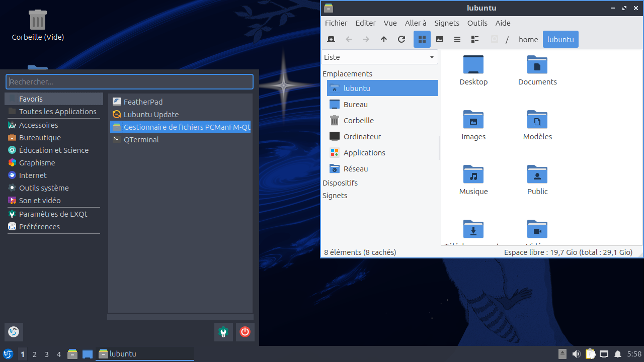The image size is (644, 362).
Task: Toggle detailed list view mode
Action: tap(474, 39)
